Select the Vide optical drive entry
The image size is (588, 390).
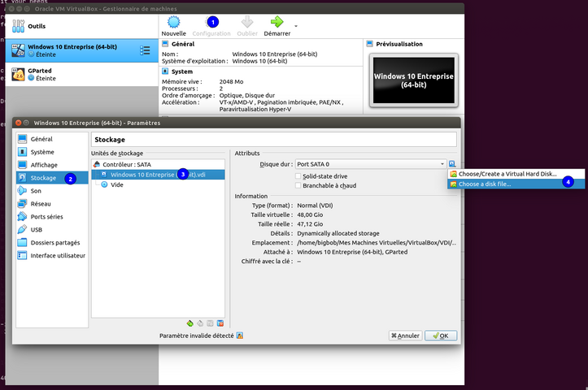158,184
